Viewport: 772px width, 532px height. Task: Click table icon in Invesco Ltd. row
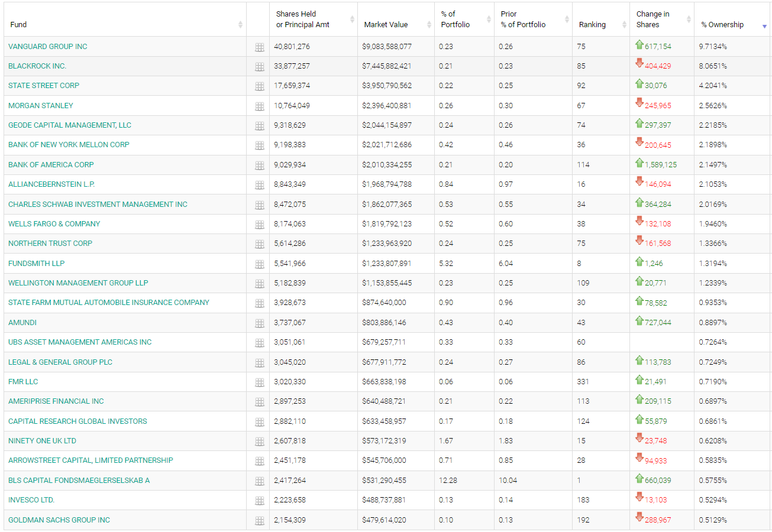pos(259,501)
